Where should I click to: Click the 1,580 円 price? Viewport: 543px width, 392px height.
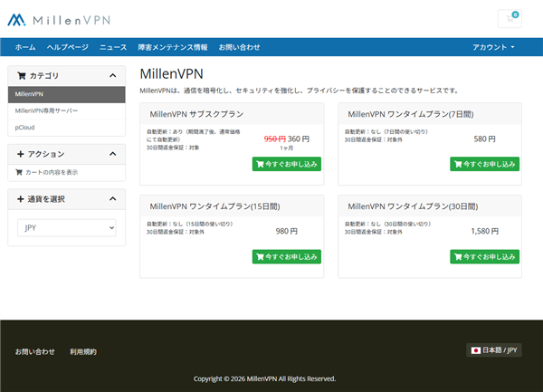click(x=484, y=231)
